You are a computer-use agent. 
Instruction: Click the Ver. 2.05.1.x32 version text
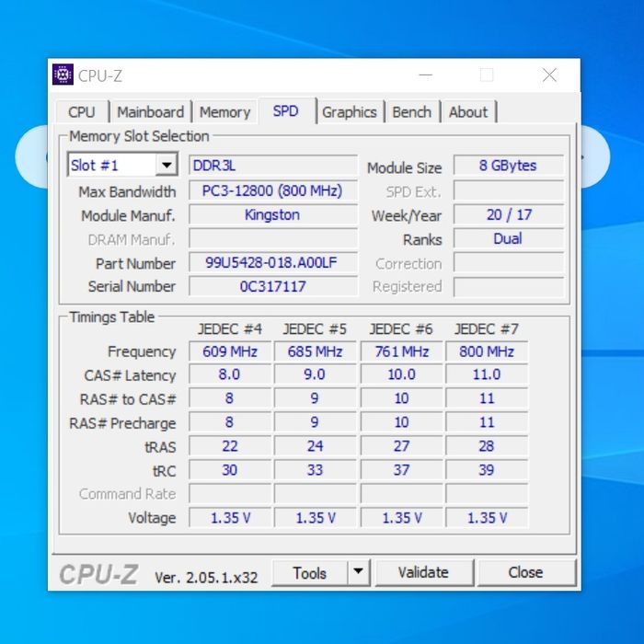pyautogui.click(x=206, y=578)
